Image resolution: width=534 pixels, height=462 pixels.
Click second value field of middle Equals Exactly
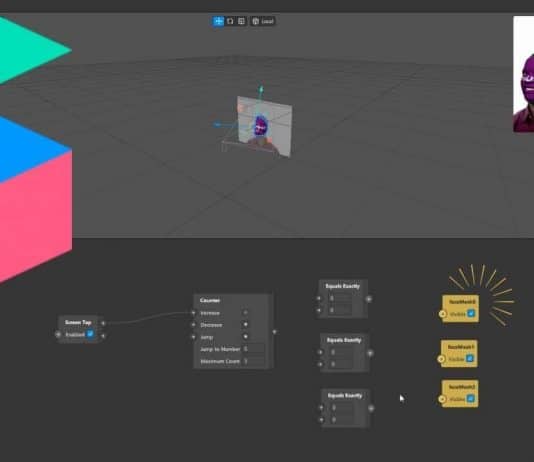[x=341, y=364]
